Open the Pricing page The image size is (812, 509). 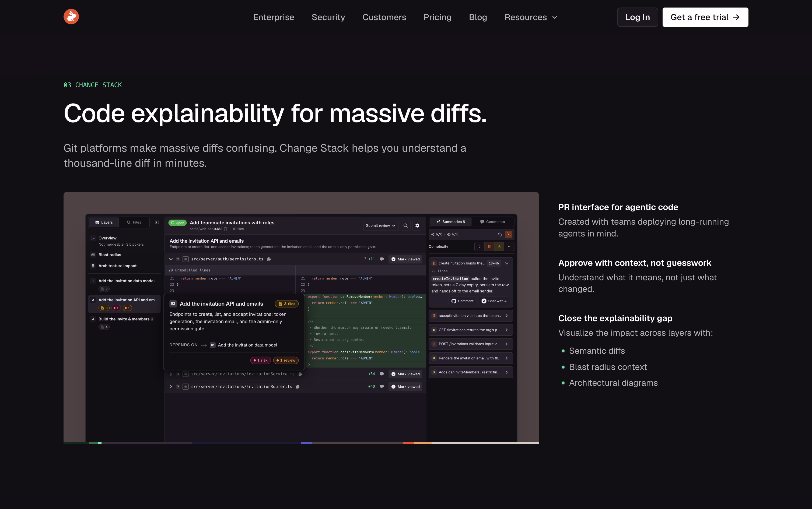[x=437, y=17]
